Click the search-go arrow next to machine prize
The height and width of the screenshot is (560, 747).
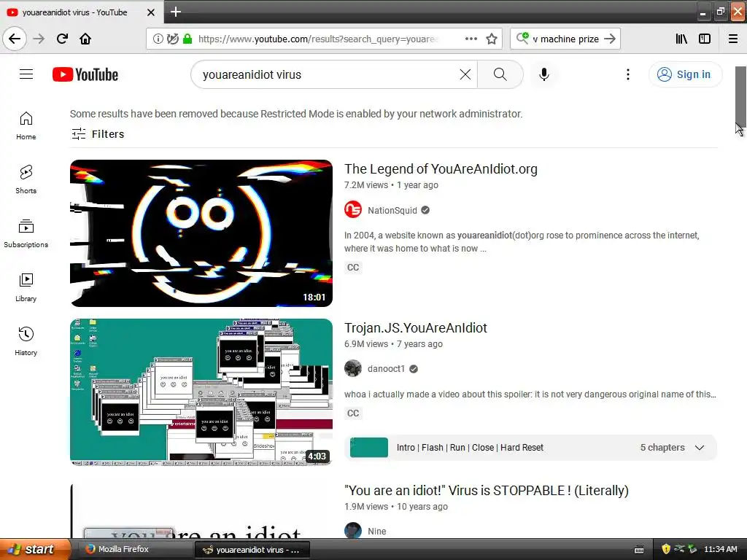click(609, 39)
